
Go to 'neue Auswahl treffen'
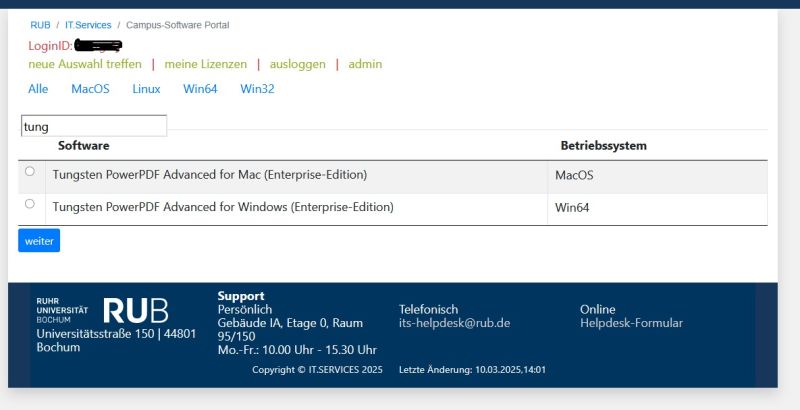coord(85,64)
